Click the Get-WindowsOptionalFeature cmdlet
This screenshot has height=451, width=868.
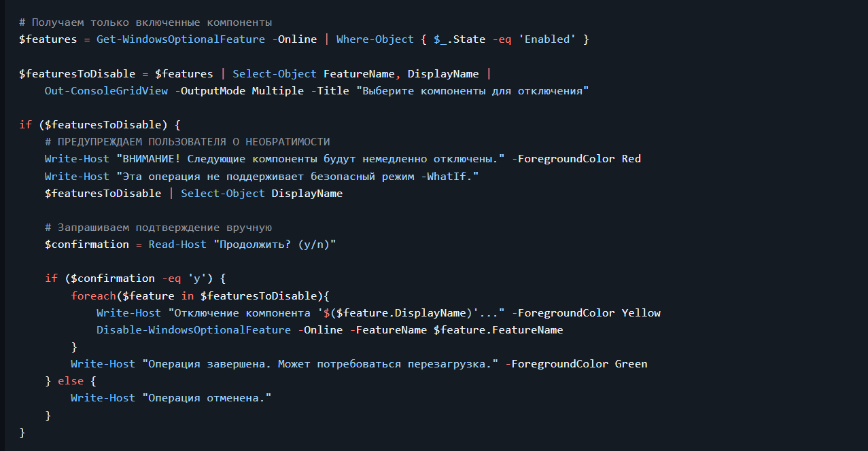click(x=180, y=39)
